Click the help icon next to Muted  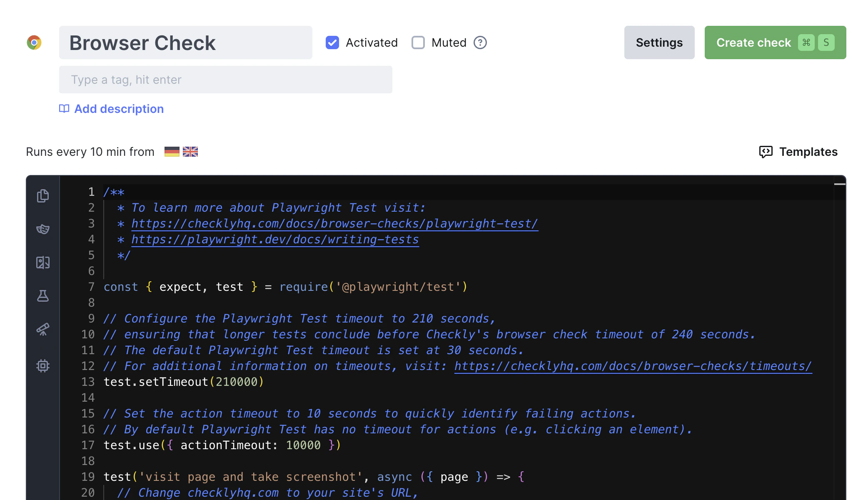[x=479, y=42]
